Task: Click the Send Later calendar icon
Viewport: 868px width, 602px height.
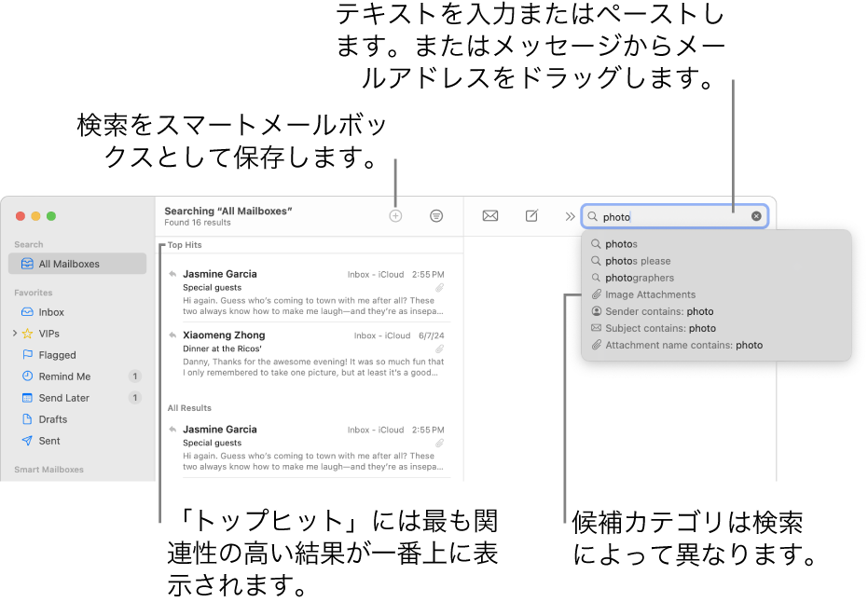Action: point(27,398)
